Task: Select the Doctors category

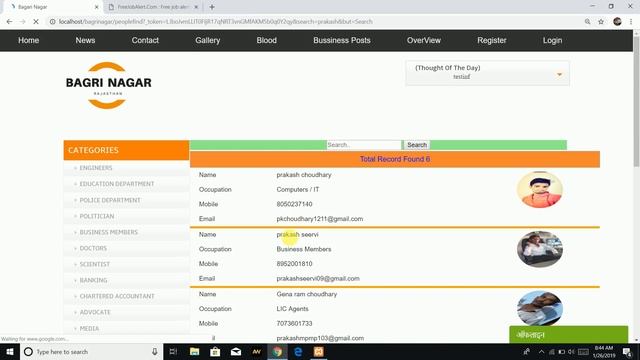Action: coord(93,248)
